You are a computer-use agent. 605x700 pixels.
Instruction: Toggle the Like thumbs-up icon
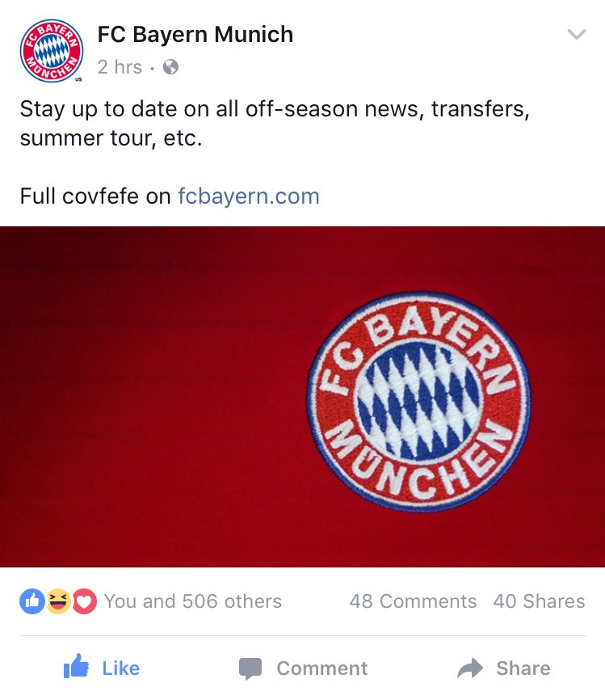click(x=76, y=667)
